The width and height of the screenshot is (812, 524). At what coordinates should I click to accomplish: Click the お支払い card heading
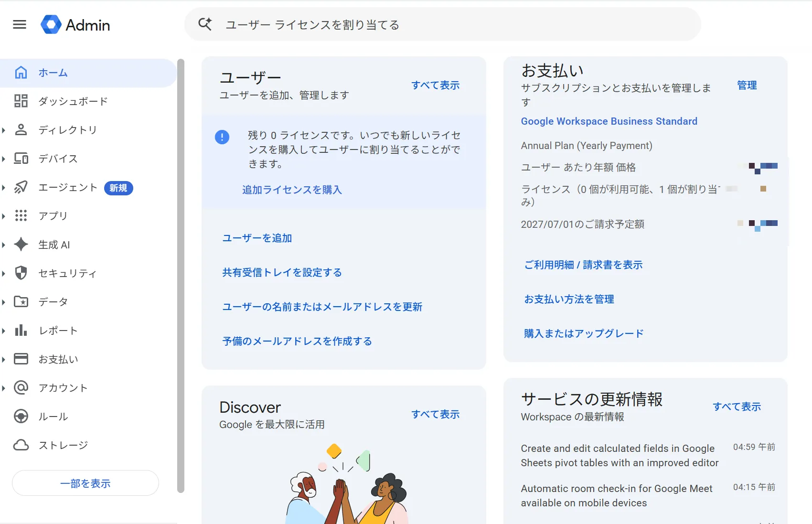click(x=552, y=70)
